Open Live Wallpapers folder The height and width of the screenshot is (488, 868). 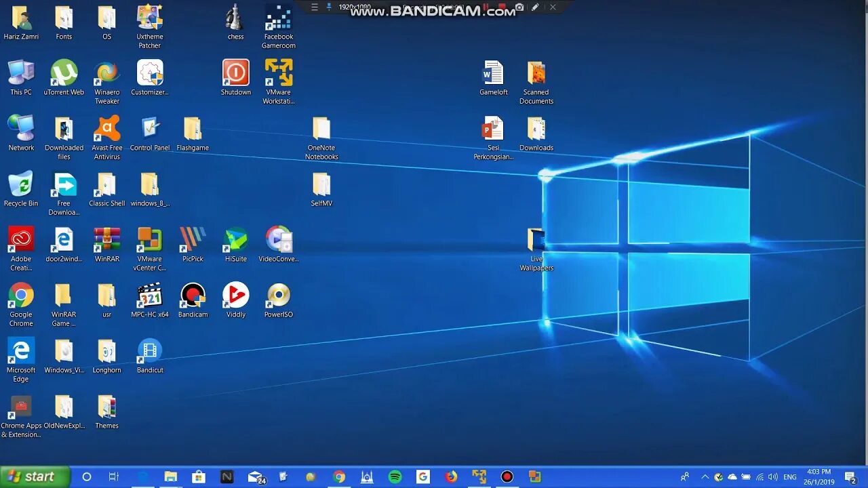(536, 249)
